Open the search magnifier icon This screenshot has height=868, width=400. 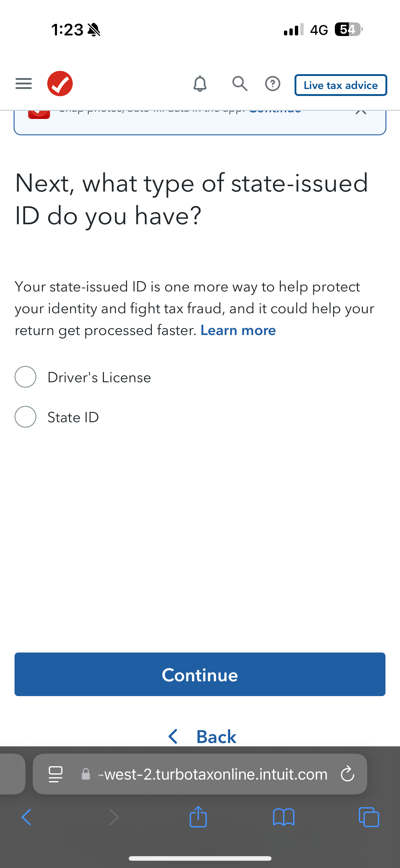(240, 84)
